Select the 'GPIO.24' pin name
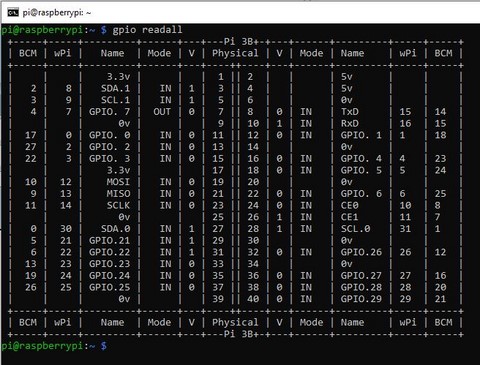 [x=109, y=276]
